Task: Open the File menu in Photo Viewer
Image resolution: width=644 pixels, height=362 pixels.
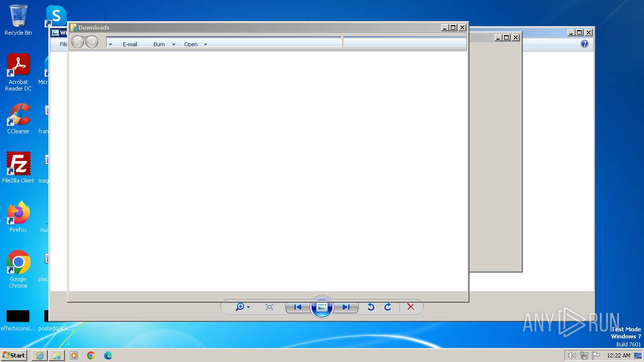Action: [63, 44]
